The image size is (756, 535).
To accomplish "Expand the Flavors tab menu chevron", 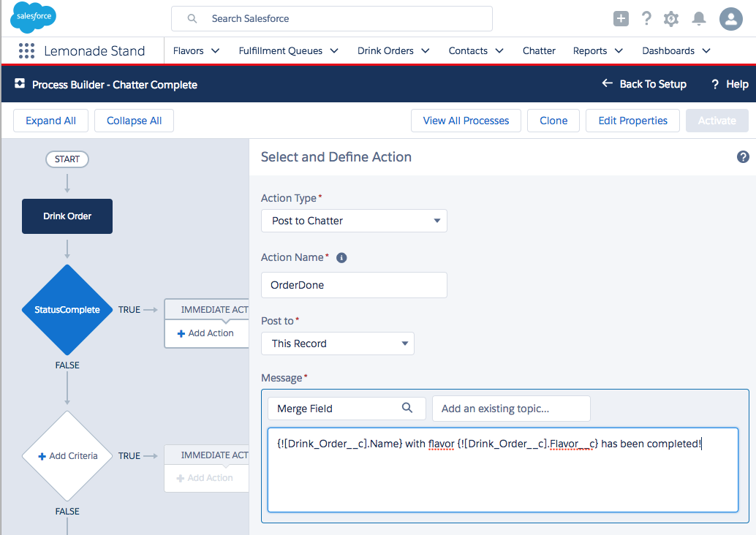I will click(x=215, y=51).
